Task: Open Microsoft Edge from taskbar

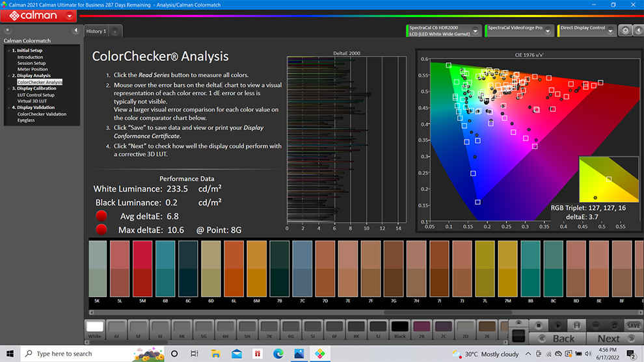Action: pyautogui.click(x=278, y=354)
